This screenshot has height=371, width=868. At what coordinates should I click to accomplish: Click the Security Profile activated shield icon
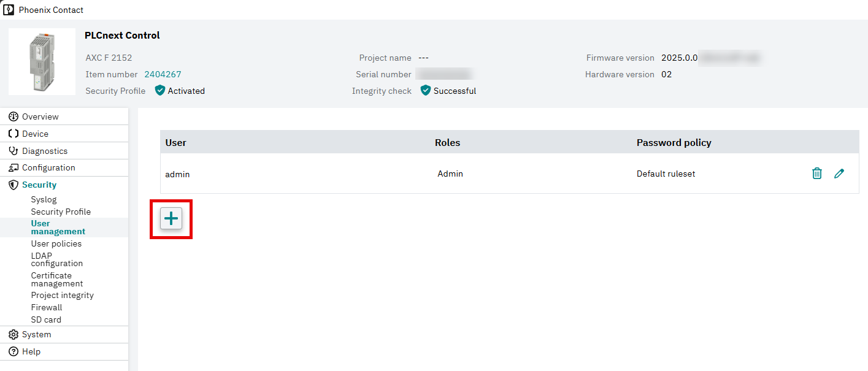click(160, 91)
